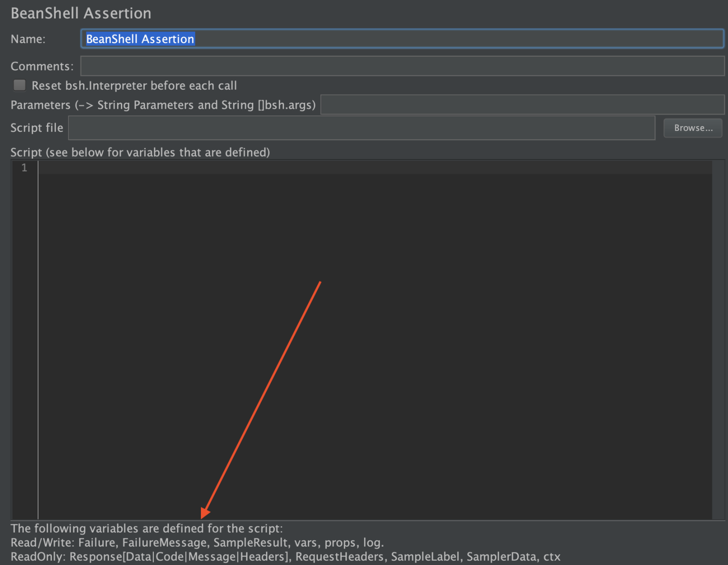The width and height of the screenshot is (728, 565).
Task: Tick the Reset bsh.Interpreter checkbox
Action: [19, 85]
